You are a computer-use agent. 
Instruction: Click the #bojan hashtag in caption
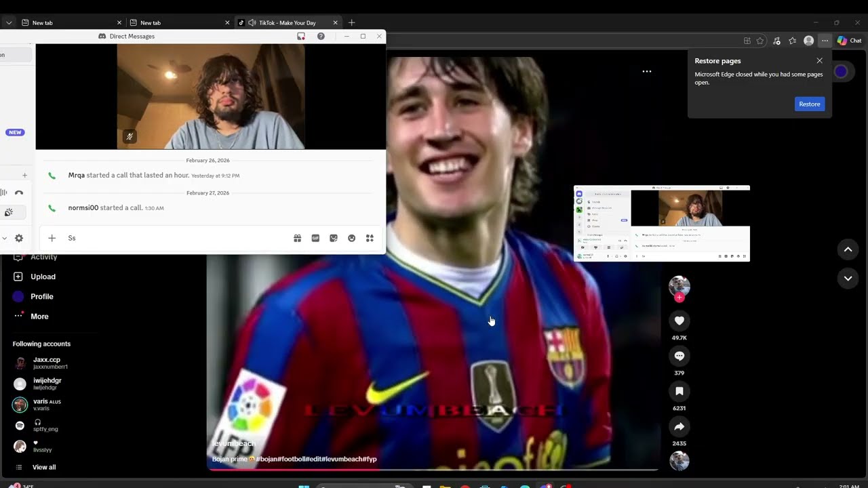pyautogui.click(x=267, y=459)
